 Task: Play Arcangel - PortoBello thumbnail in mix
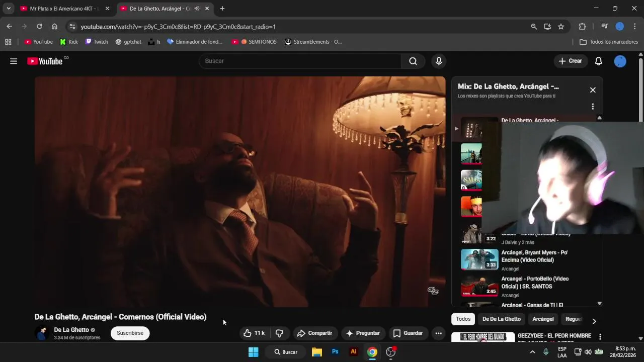point(479,286)
